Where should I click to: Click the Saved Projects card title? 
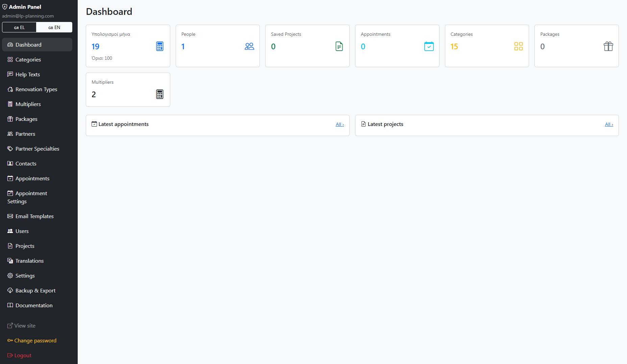286,34
